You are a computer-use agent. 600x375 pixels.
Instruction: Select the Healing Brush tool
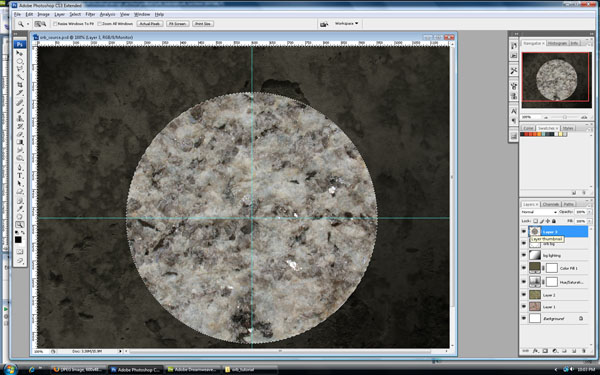click(20, 103)
